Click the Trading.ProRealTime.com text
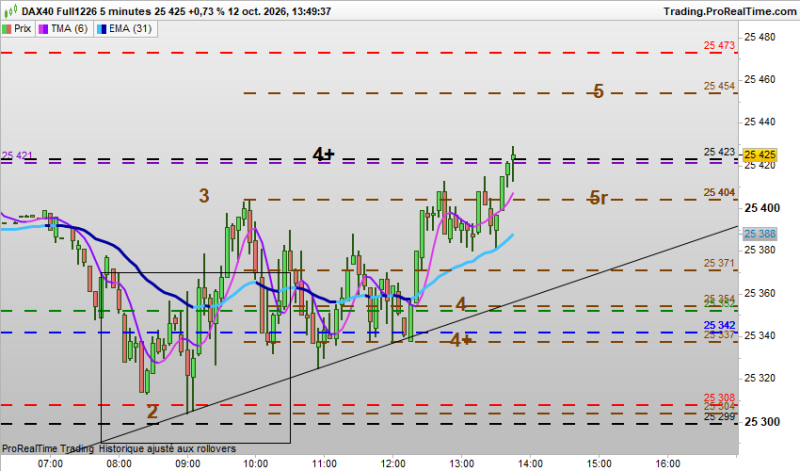Viewport: 800px width, 471px height. pos(730,11)
